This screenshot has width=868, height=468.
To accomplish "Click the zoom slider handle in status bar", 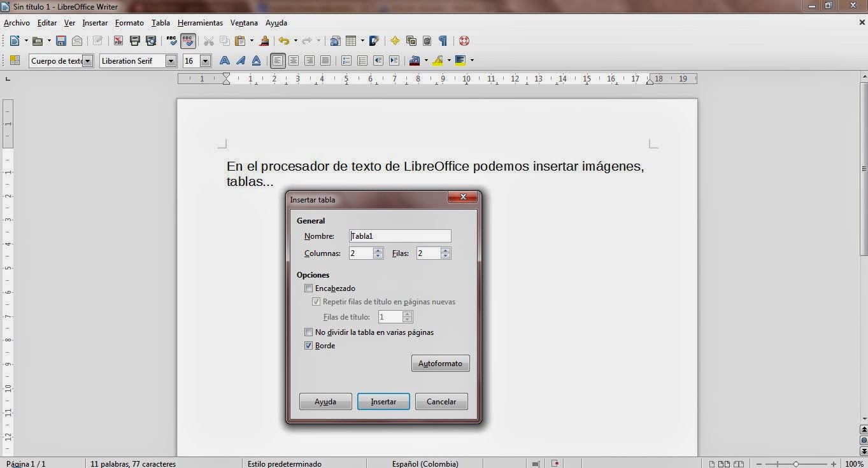I will pyautogui.click(x=796, y=464).
